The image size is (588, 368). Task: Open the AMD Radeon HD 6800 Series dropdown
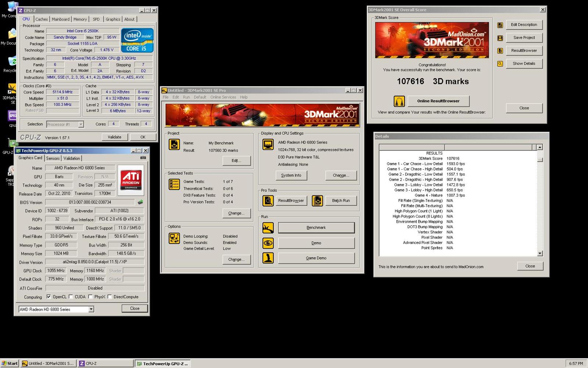click(x=91, y=309)
